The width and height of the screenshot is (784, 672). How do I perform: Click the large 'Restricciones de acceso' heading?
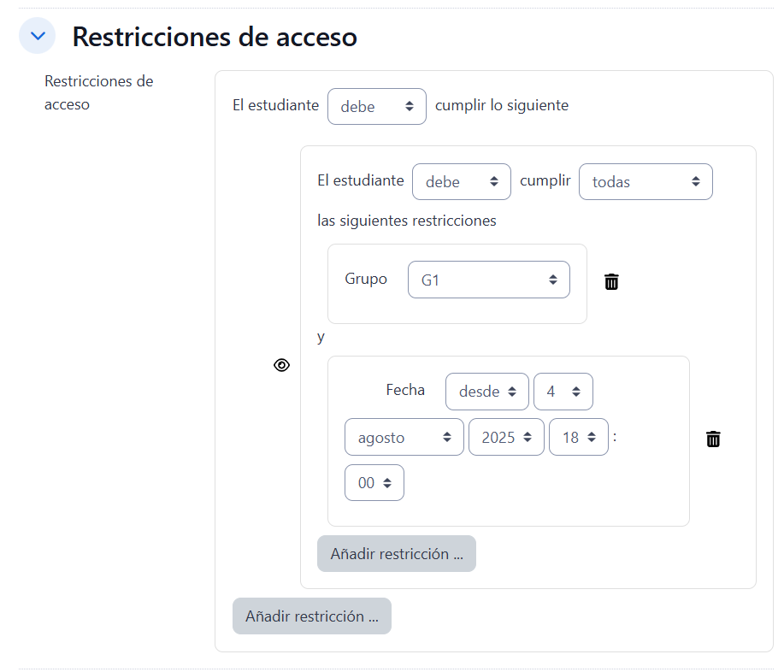click(x=215, y=37)
